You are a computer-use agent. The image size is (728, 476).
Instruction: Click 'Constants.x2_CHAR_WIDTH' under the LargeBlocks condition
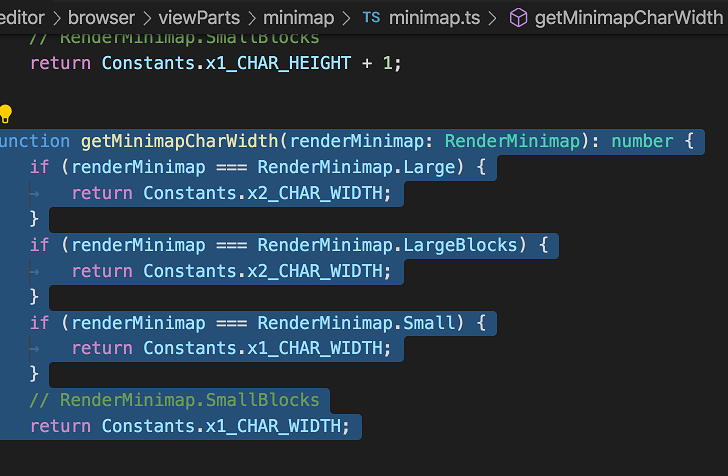(263, 271)
